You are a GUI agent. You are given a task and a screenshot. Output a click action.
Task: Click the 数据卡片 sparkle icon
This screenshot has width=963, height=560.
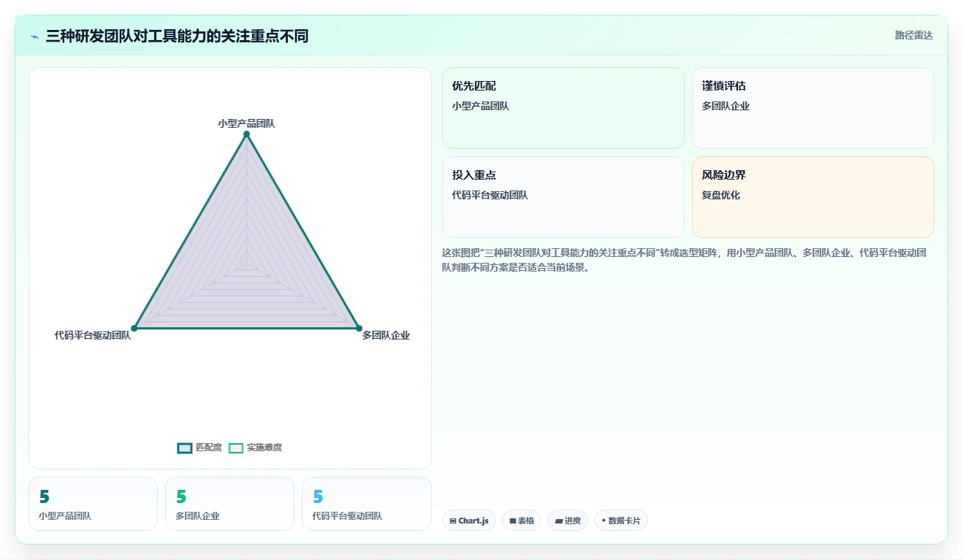click(x=604, y=521)
